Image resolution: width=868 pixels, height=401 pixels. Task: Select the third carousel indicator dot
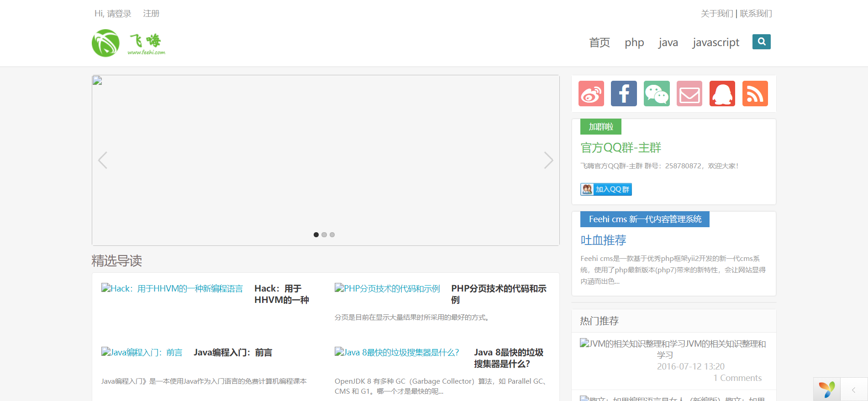[x=332, y=234]
